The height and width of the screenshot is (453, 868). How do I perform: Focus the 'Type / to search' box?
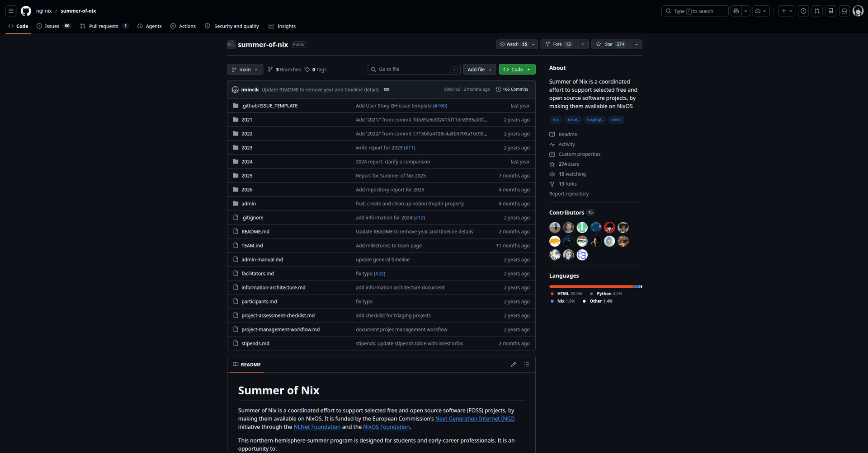695,11
